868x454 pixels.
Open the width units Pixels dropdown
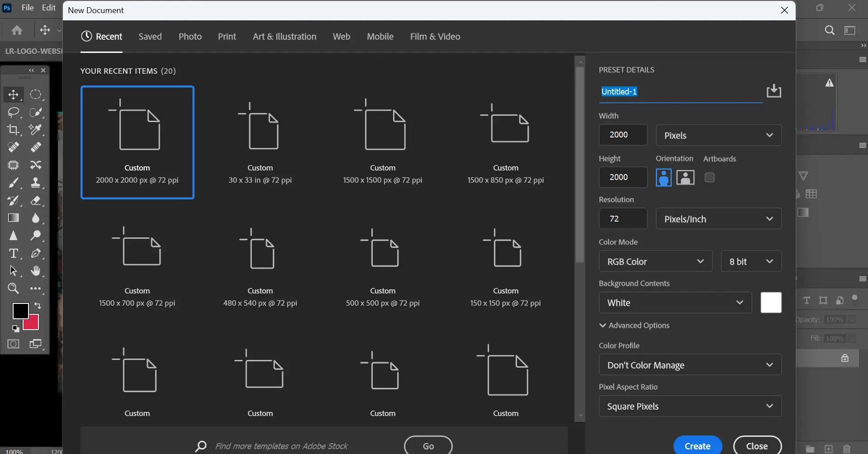pyautogui.click(x=719, y=135)
